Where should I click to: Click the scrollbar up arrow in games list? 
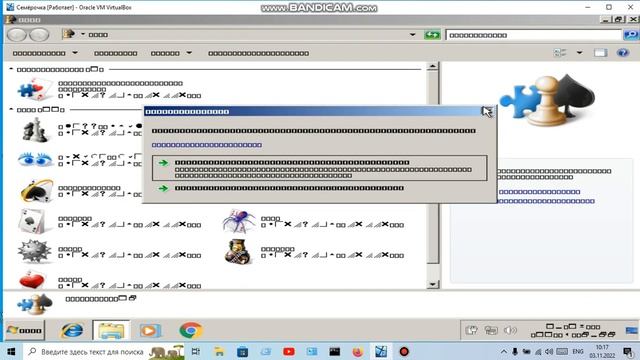pyautogui.click(x=432, y=67)
